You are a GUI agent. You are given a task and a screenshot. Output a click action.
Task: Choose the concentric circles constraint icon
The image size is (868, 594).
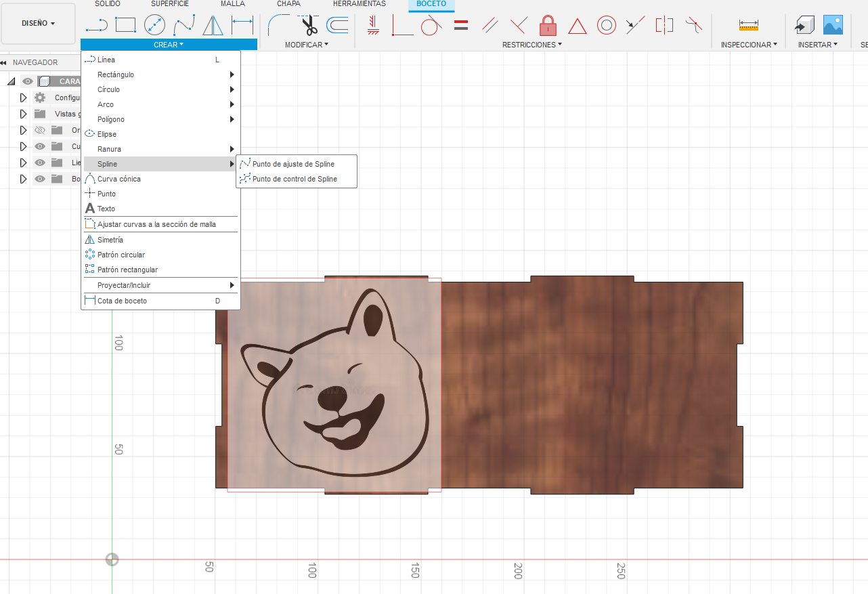607,26
